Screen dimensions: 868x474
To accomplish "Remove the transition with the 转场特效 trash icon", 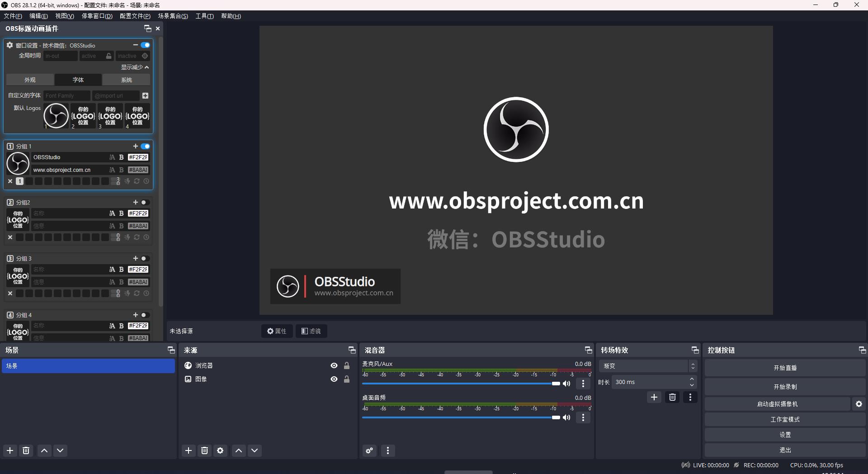I will pos(672,397).
